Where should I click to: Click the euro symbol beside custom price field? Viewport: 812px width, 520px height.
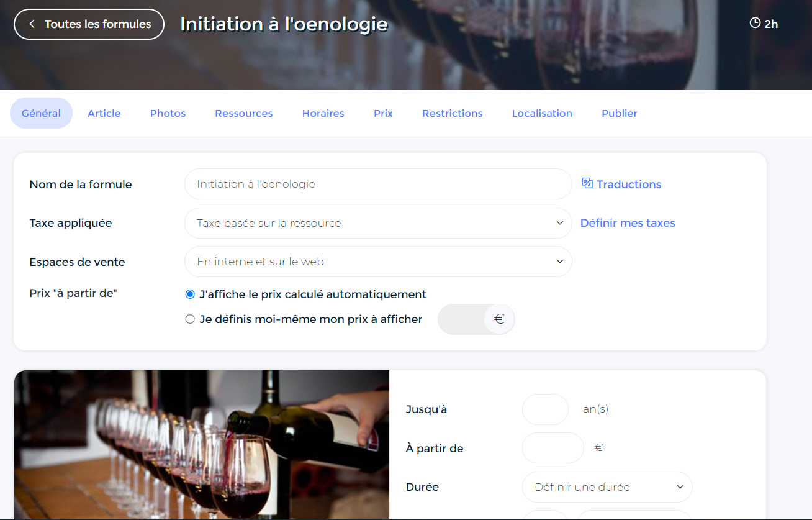pyautogui.click(x=499, y=319)
